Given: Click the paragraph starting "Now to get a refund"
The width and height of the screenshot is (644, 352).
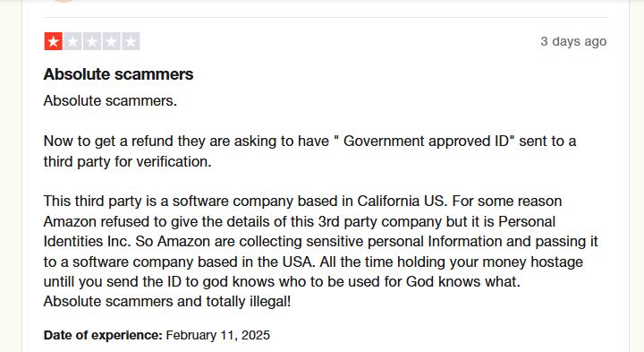Looking at the screenshot, I should (x=309, y=150).
